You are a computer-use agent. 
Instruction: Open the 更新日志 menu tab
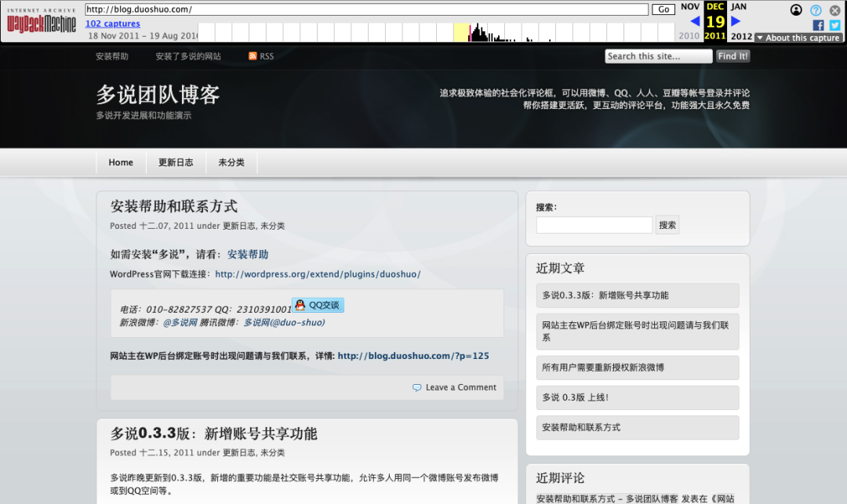pos(176,163)
